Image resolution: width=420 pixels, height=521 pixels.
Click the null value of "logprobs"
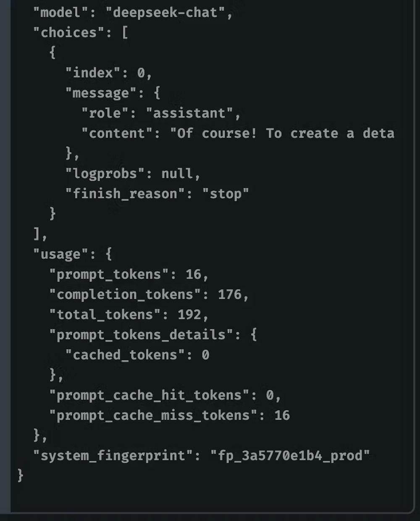click(177, 174)
